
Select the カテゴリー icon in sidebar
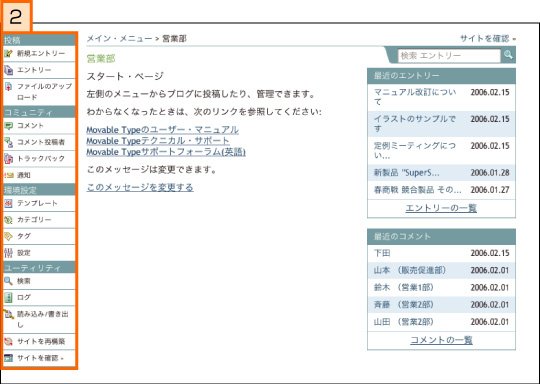(x=8, y=220)
